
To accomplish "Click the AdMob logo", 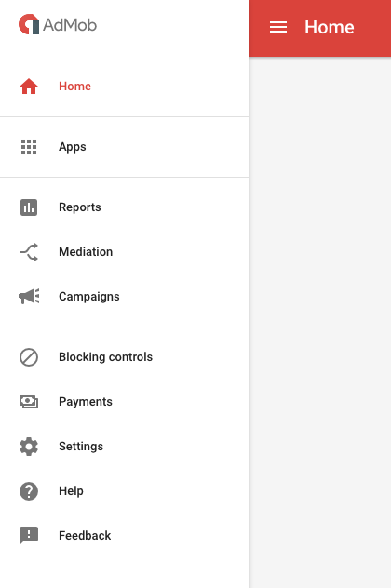I will 58,25.
